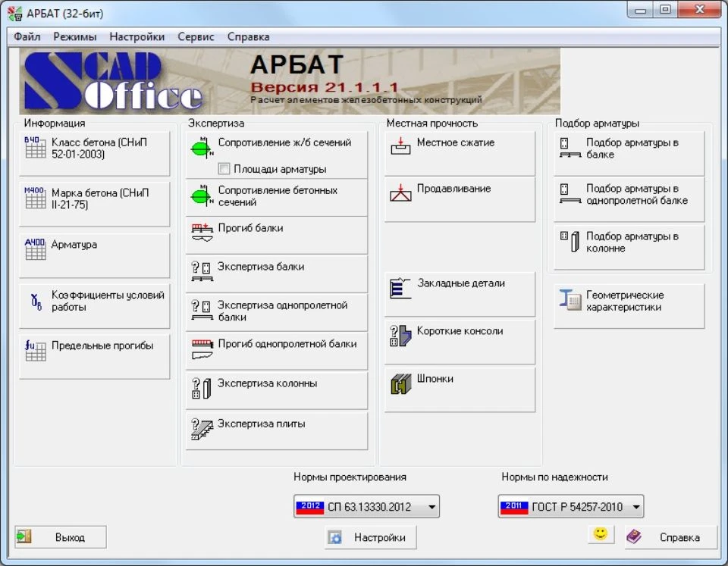Click Геометрические характеристики icon
Image resolution: width=728 pixels, height=566 pixels.
pos(570,300)
